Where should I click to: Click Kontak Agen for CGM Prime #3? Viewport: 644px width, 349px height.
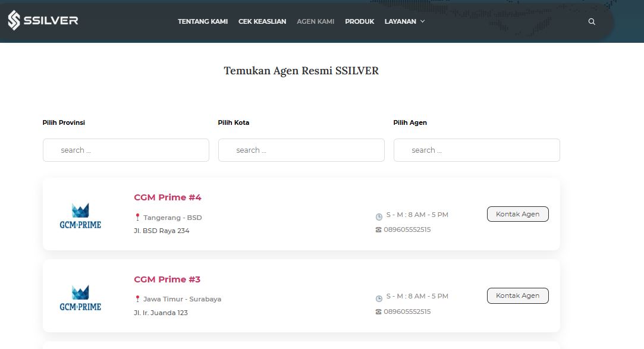point(517,295)
